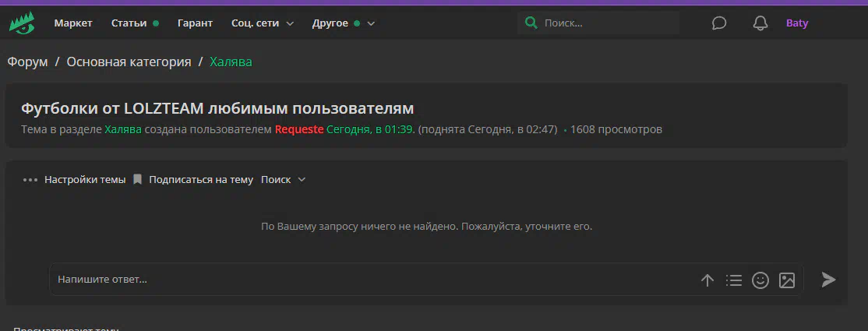Open Основная категория breadcrumb link

click(x=129, y=62)
